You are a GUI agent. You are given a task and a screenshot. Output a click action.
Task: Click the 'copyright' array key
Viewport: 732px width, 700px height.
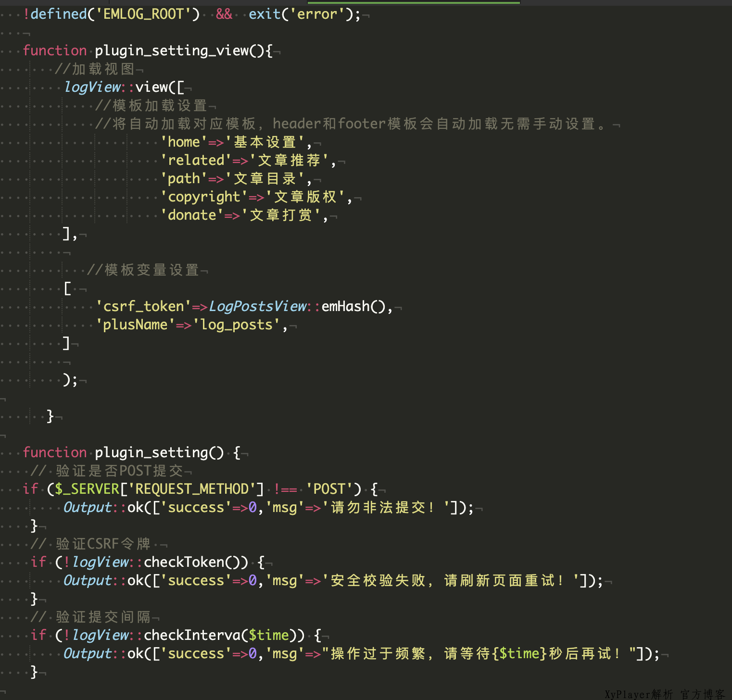pos(204,197)
